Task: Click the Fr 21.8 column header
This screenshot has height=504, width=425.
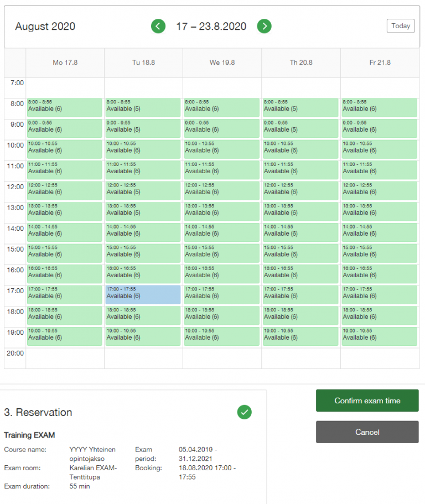Action: [380, 63]
